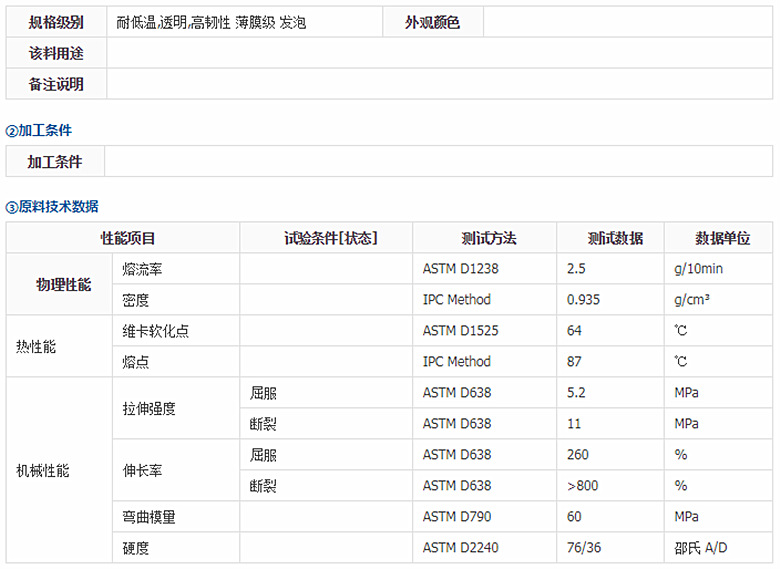The width and height of the screenshot is (780, 569).
Task: Select the 维卡软化点 property cell
Action: (x=155, y=331)
